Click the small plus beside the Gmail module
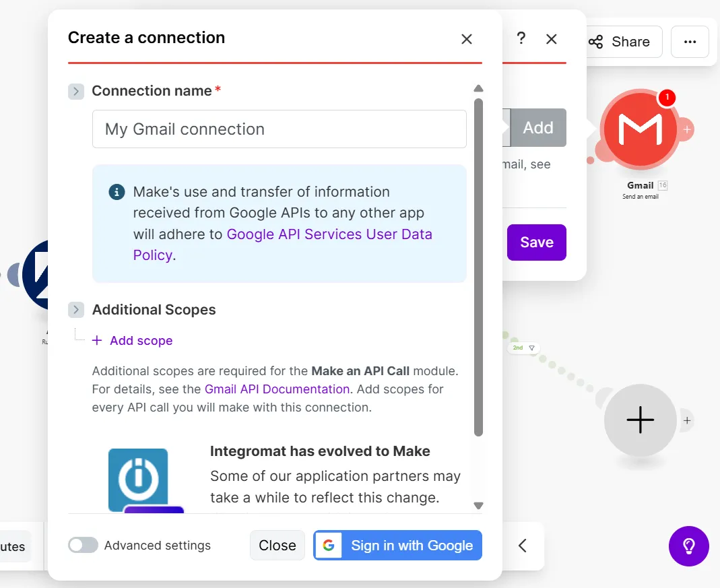720x588 pixels. click(686, 128)
